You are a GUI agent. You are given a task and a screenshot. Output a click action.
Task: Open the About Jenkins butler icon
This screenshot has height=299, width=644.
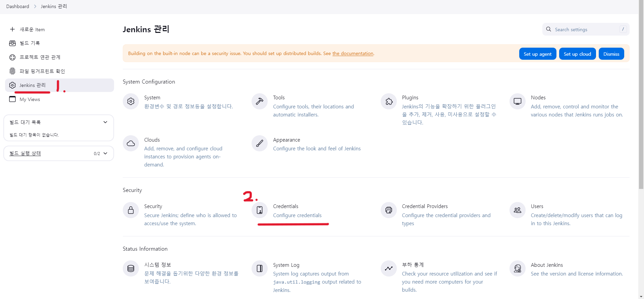click(x=518, y=268)
